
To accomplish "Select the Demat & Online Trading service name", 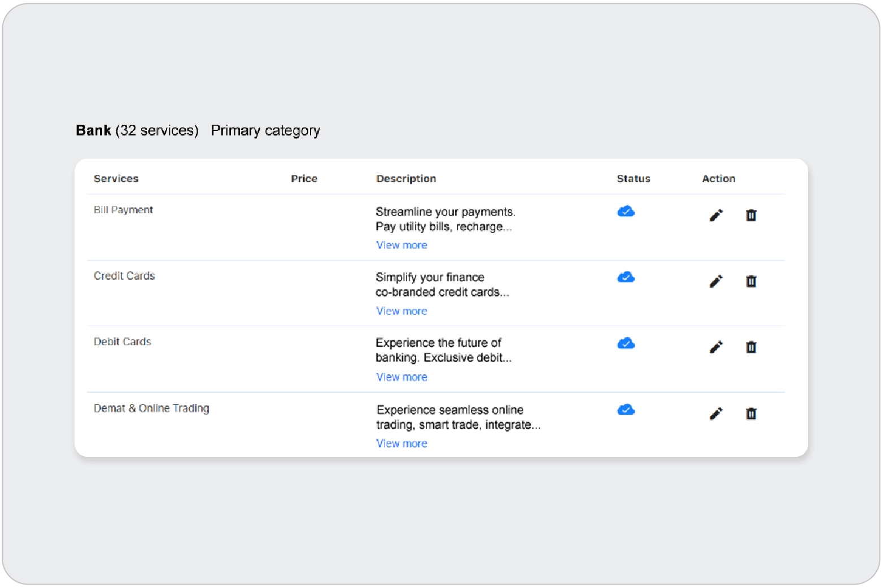I will [151, 409].
